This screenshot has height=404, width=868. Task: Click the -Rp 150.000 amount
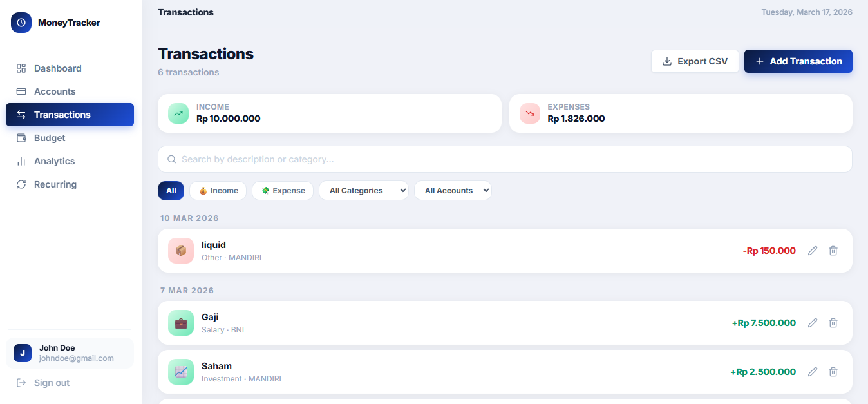click(x=769, y=251)
